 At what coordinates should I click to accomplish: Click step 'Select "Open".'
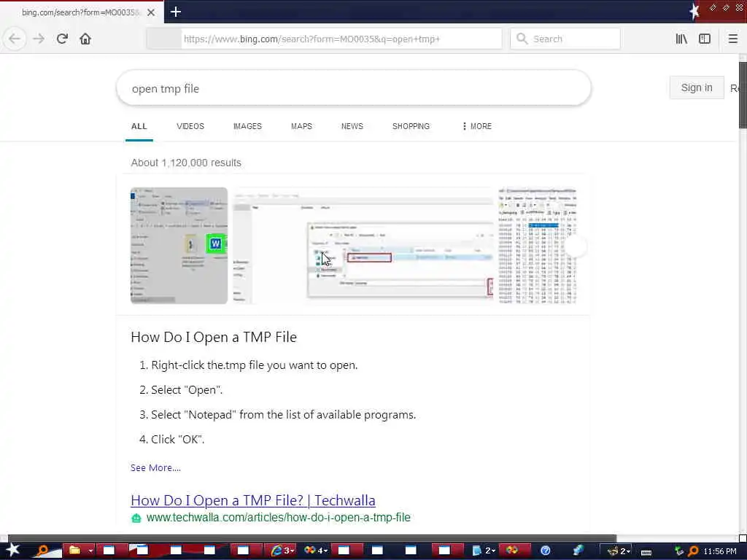[x=187, y=390]
